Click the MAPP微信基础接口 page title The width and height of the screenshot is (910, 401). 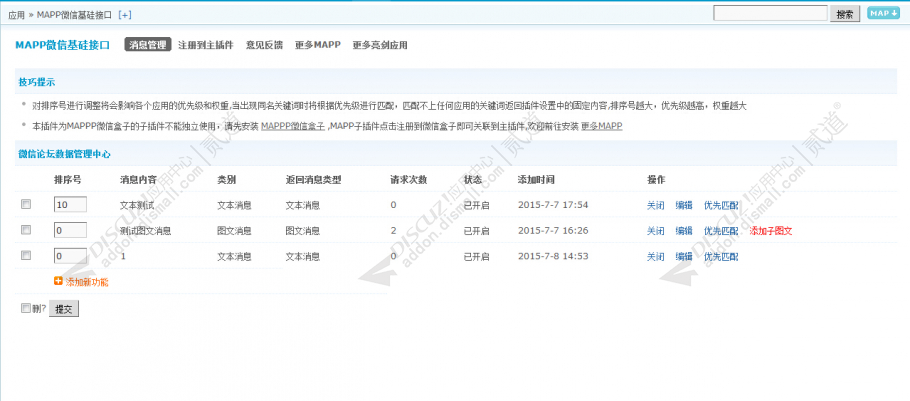coord(62,45)
